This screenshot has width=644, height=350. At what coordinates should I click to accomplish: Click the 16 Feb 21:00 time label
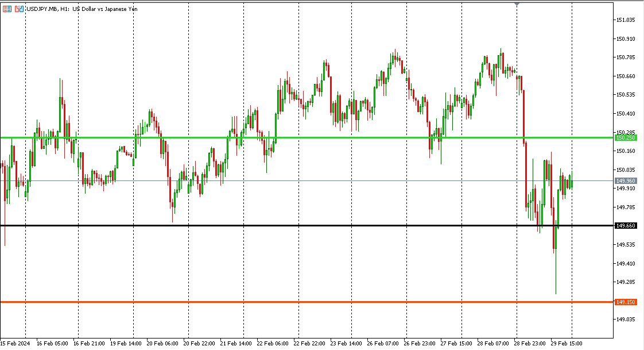pyautogui.click(x=89, y=344)
